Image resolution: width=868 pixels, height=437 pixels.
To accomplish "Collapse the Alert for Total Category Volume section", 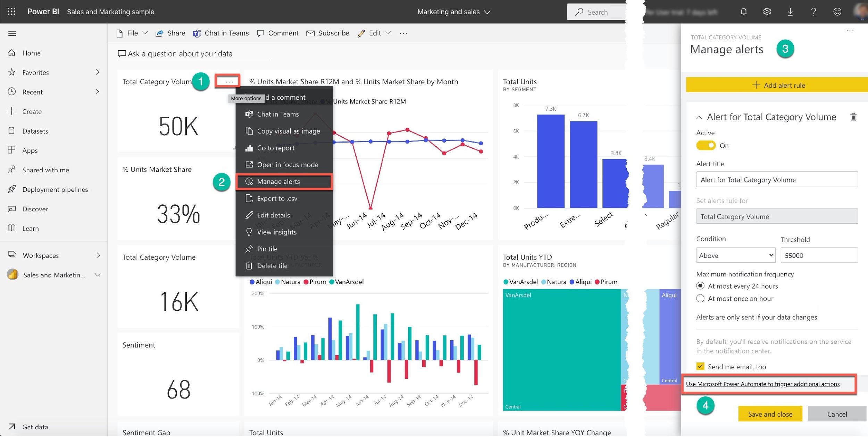I will pyautogui.click(x=699, y=118).
